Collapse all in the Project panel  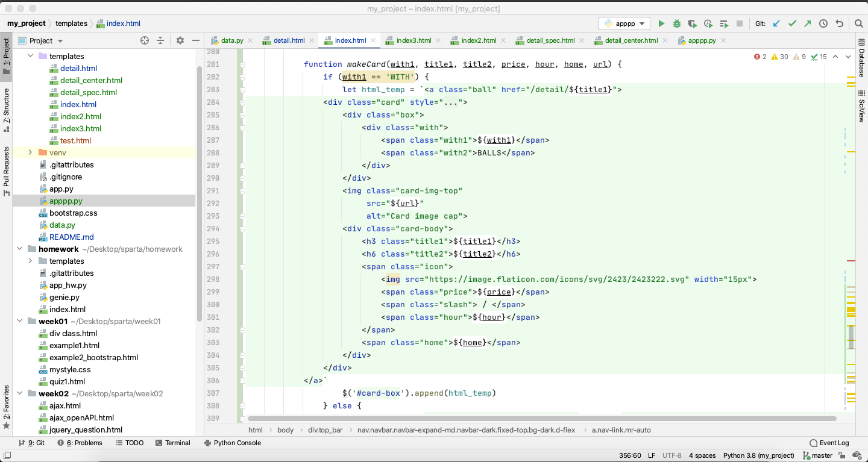[160, 40]
